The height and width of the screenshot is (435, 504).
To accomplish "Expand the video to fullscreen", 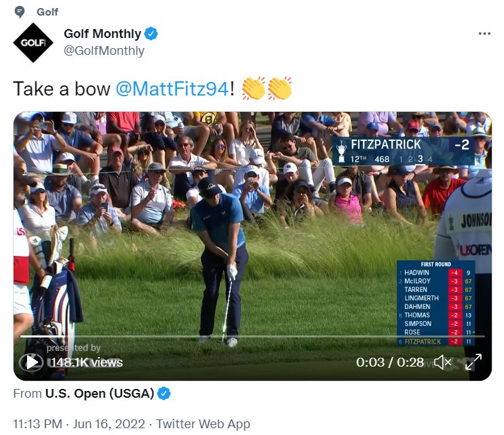I will 473,362.
